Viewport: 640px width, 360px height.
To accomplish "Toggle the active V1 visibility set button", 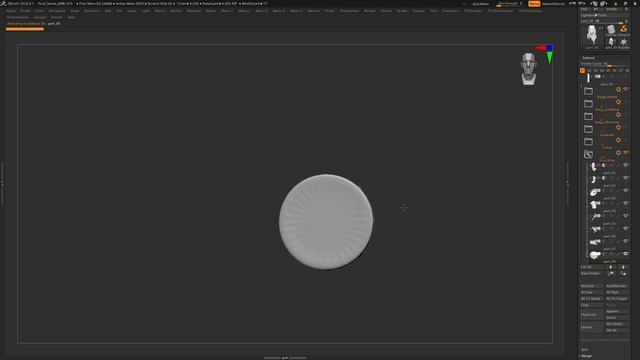I will [x=582, y=71].
